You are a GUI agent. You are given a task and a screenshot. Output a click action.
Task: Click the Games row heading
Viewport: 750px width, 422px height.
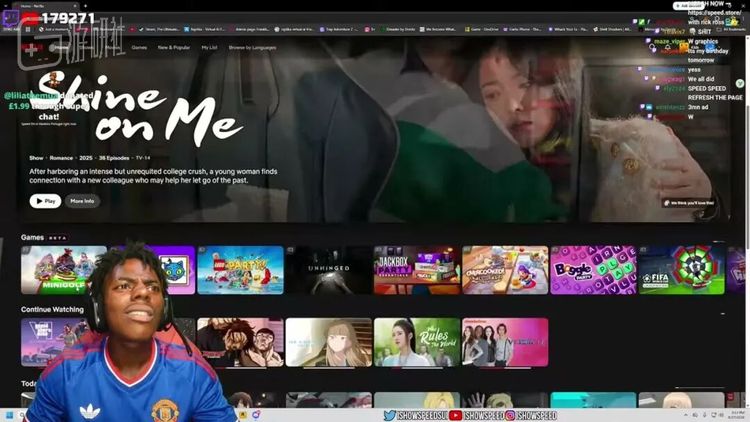(32, 237)
